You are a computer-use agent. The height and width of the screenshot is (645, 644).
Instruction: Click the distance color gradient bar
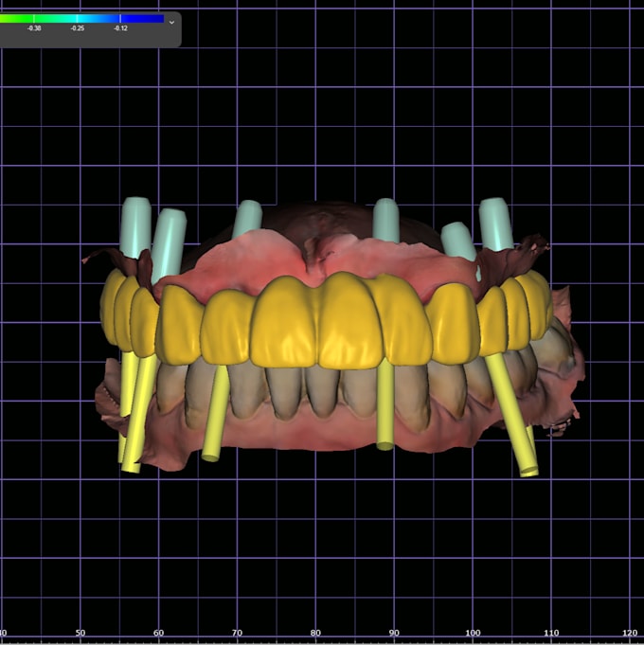pyautogui.click(x=81, y=19)
